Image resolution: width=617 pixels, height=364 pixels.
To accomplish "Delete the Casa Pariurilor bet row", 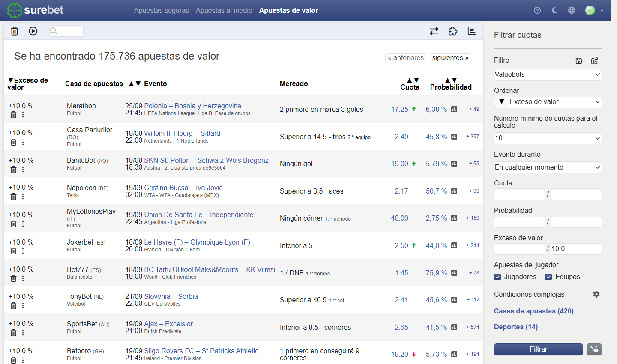I will pyautogui.click(x=13, y=142).
